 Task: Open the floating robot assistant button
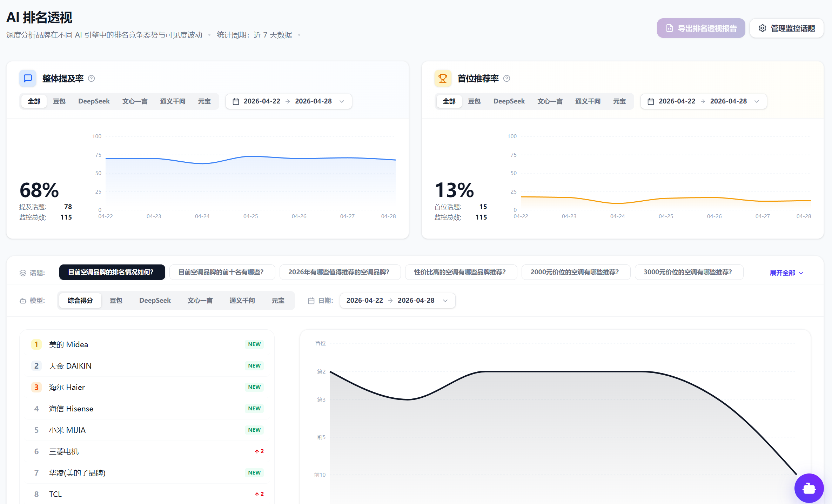click(809, 488)
